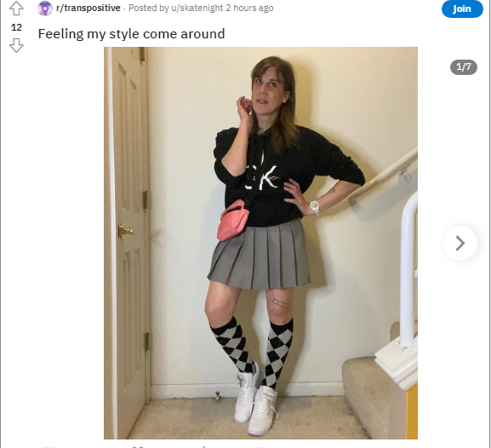Image resolution: width=491 pixels, height=448 pixels.
Task: Select the gray downvote arrow below the score
Action: click(x=16, y=45)
